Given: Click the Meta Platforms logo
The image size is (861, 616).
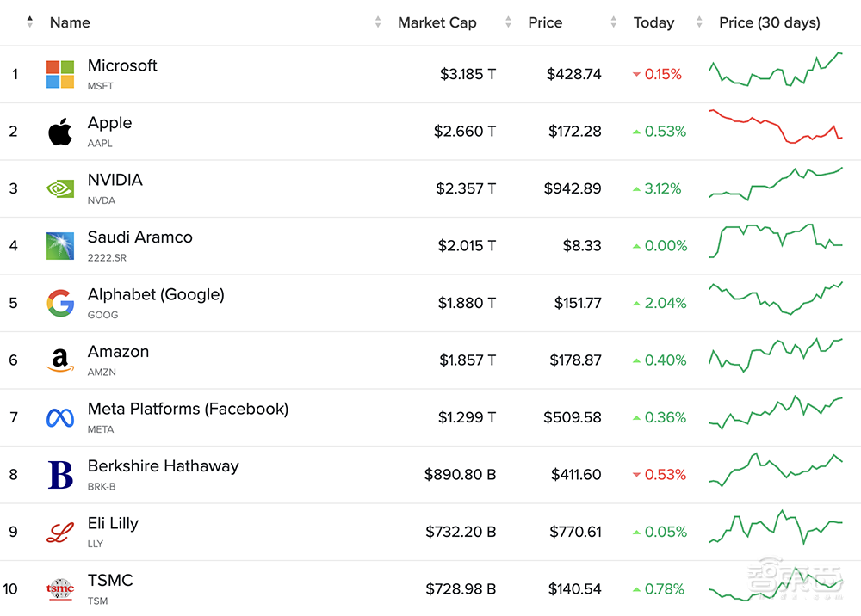Looking at the screenshot, I should [x=60, y=418].
